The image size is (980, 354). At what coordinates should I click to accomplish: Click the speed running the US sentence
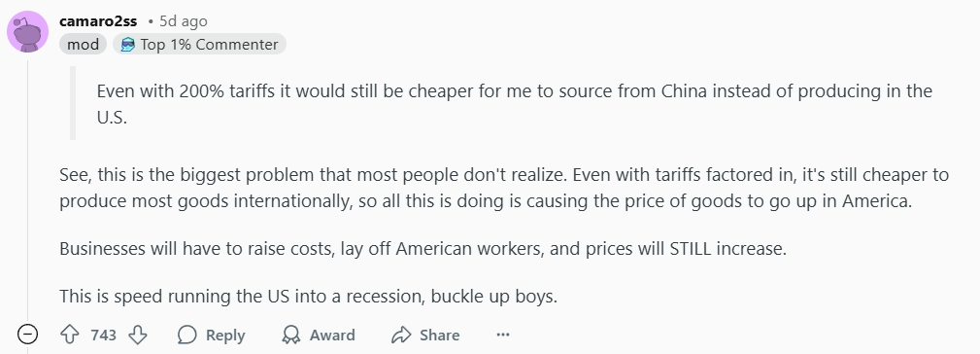(x=308, y=296)
